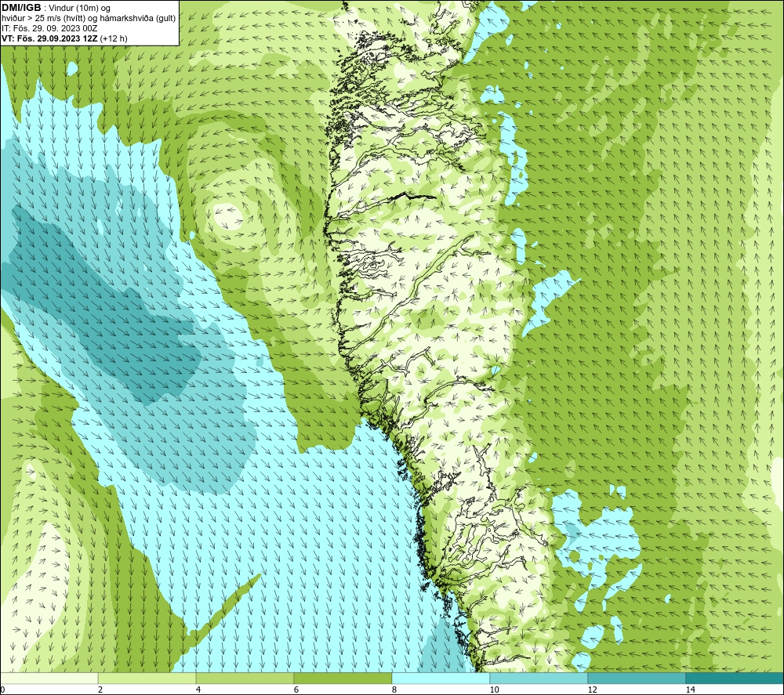
Task: Click the 6–8 m/s darker green swatch
Action: pos(343,678)
